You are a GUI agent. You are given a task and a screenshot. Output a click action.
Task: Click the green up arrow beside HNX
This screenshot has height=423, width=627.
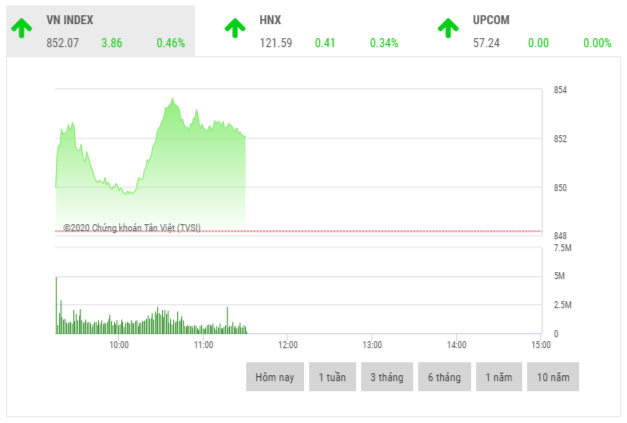[x=235, y=28]
